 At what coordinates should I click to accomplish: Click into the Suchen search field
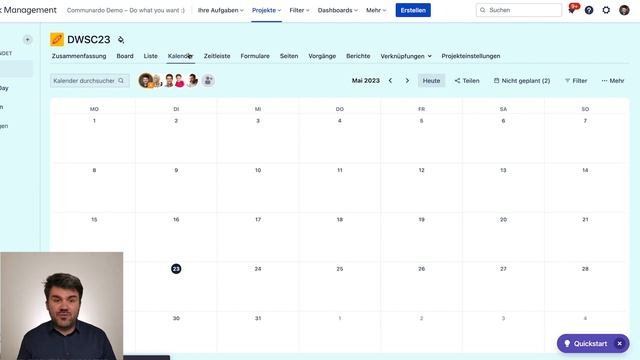(518, 10)
